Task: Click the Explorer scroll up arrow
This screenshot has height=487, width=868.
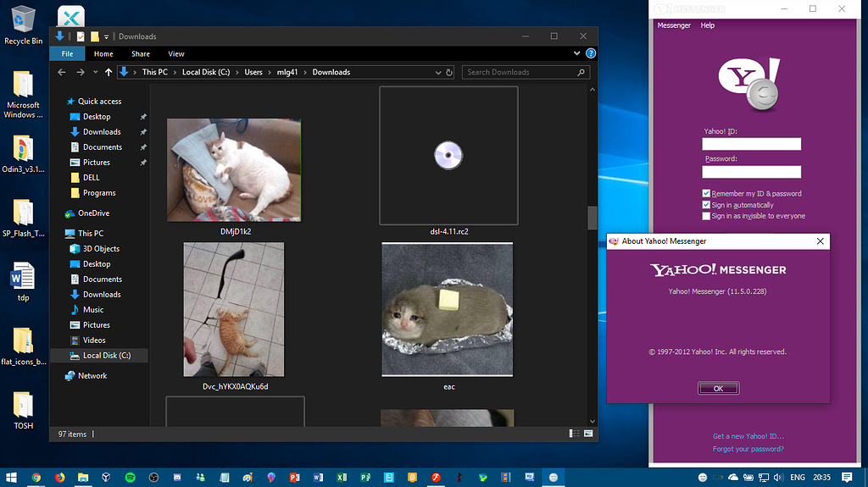Action: pyautogui.click(x=593, y=90)
